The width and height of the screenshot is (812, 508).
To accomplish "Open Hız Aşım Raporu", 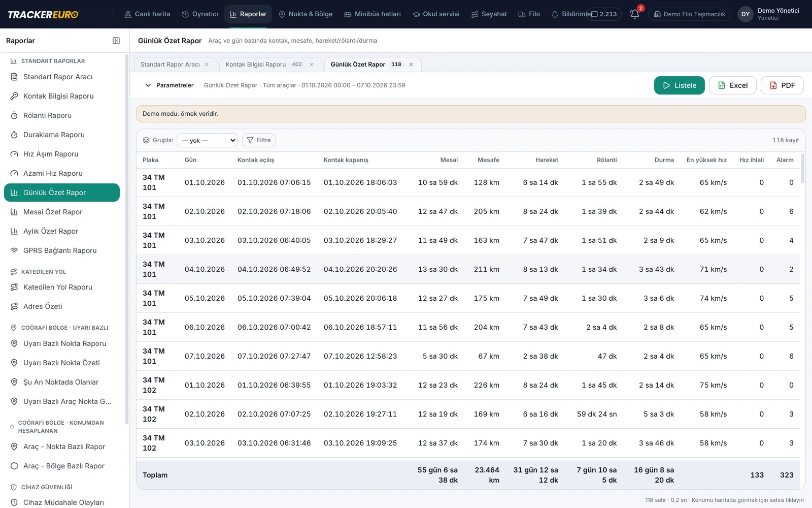I will [x=62, y=154].
